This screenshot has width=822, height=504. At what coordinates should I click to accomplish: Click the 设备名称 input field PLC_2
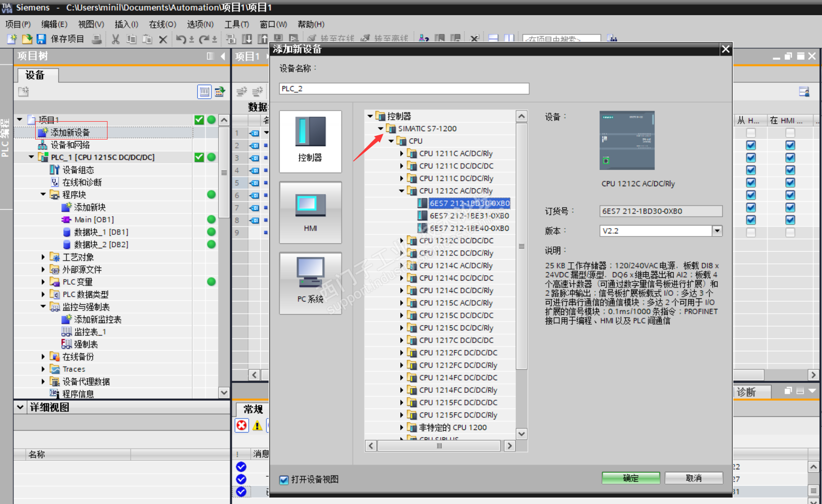tap(403, 89)
